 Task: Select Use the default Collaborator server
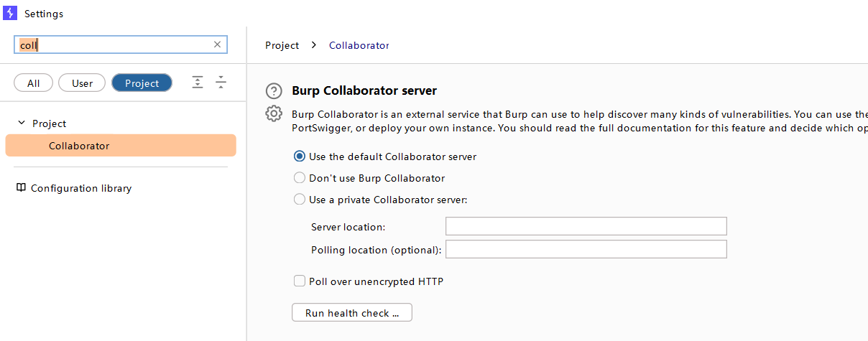(x=300, y=157)
